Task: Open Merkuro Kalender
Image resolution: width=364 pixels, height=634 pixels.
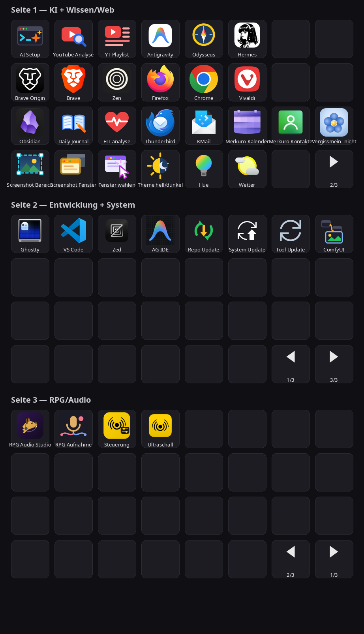Action: [x=247, y=126]
